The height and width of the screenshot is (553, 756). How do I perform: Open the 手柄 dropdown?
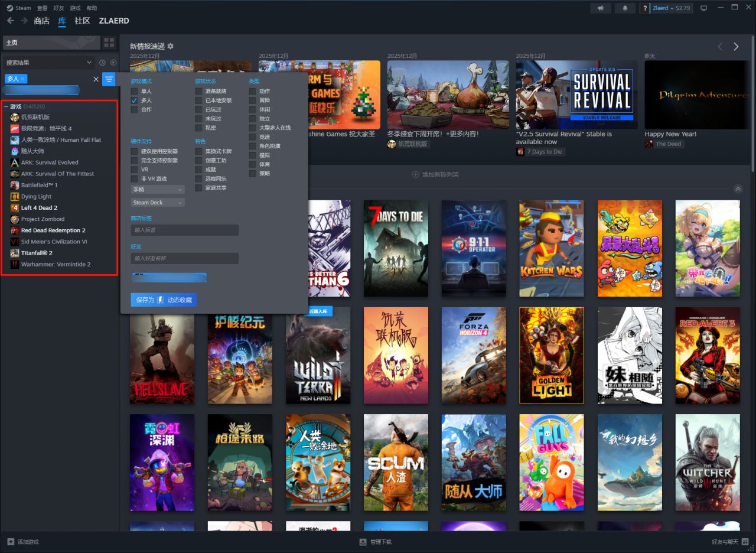tap(158, 190)
